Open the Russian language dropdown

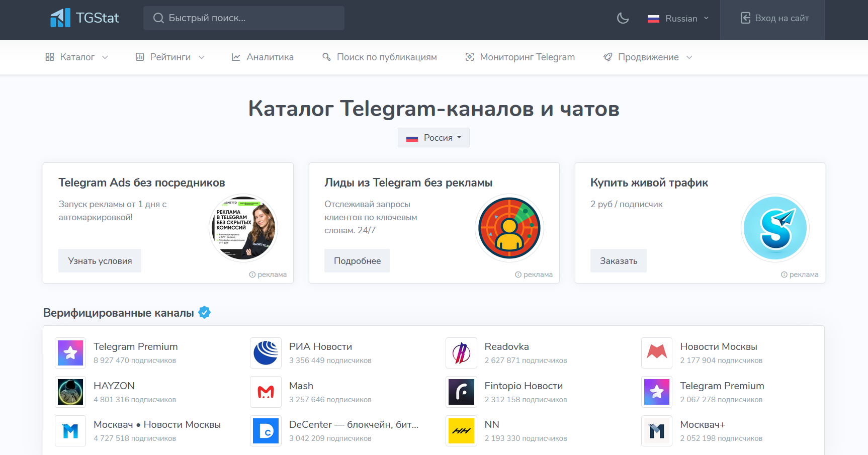pos(678,19)
